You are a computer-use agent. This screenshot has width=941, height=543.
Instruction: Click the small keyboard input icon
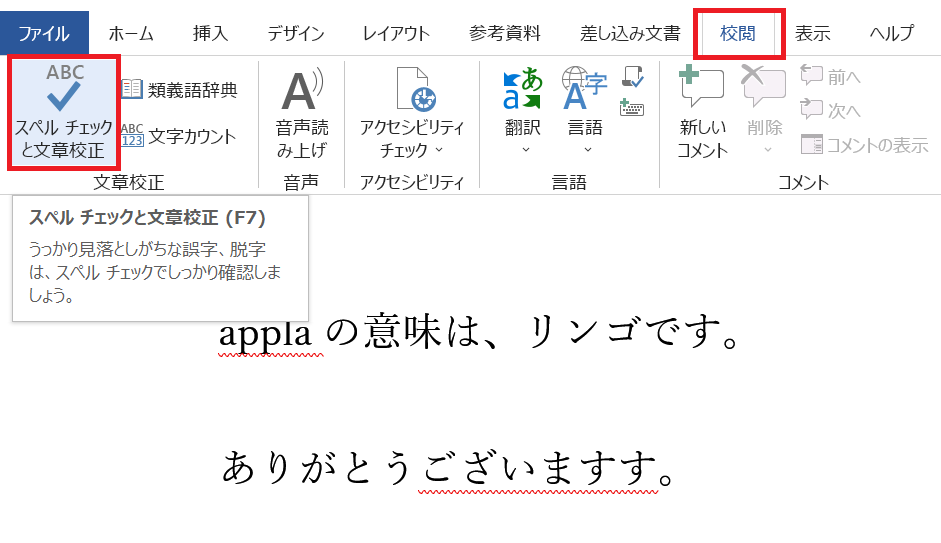(x=631, y=107)
